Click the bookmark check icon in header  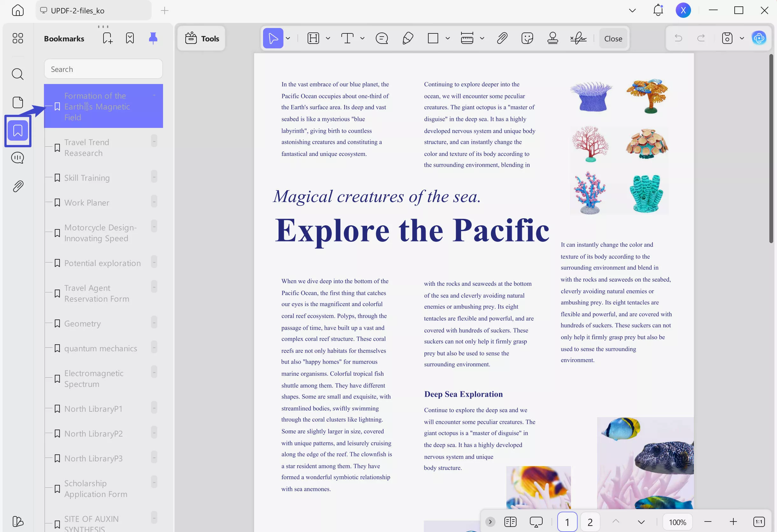tap(130, 38)
